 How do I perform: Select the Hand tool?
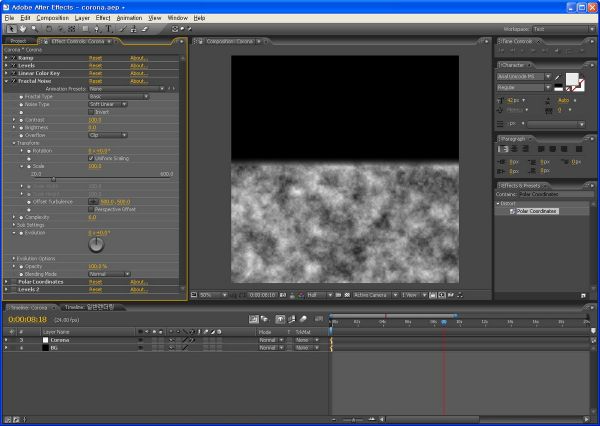[23, 29]
